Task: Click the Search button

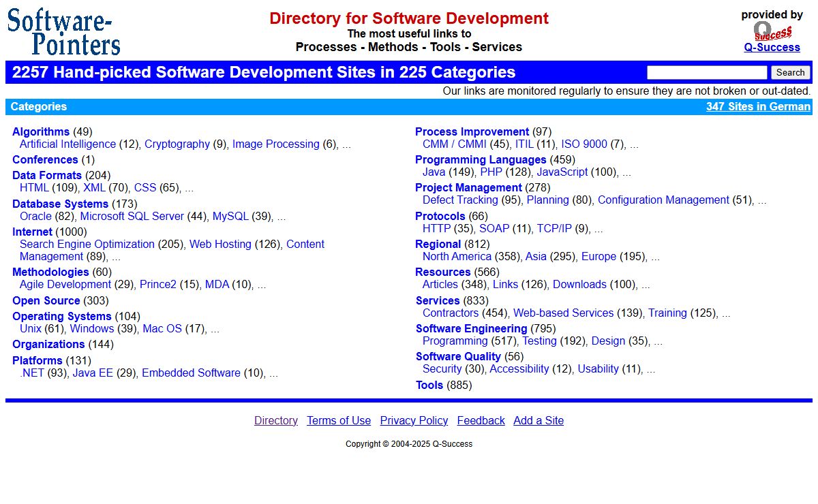Action: tap(791, 72)
